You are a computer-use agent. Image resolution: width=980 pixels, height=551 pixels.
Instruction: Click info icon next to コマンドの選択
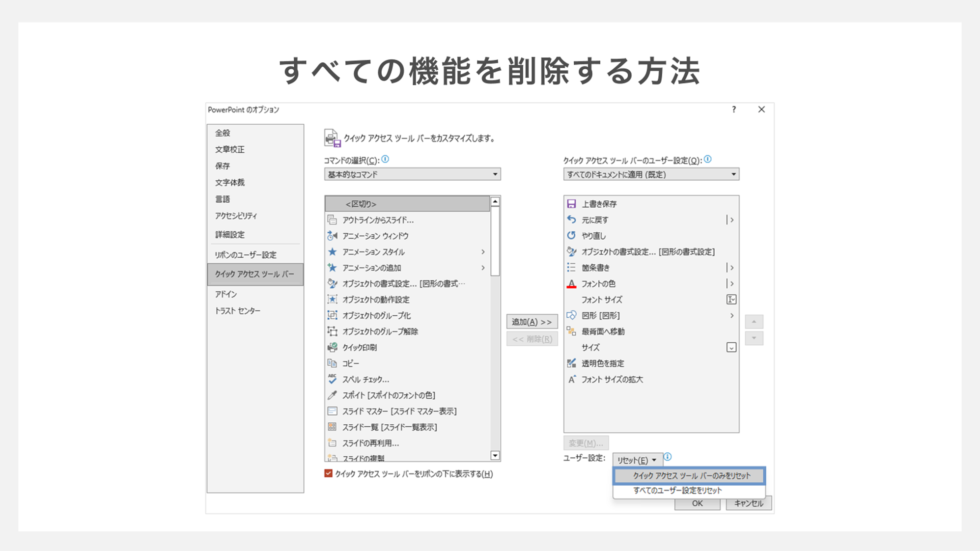tap(385, 159)
